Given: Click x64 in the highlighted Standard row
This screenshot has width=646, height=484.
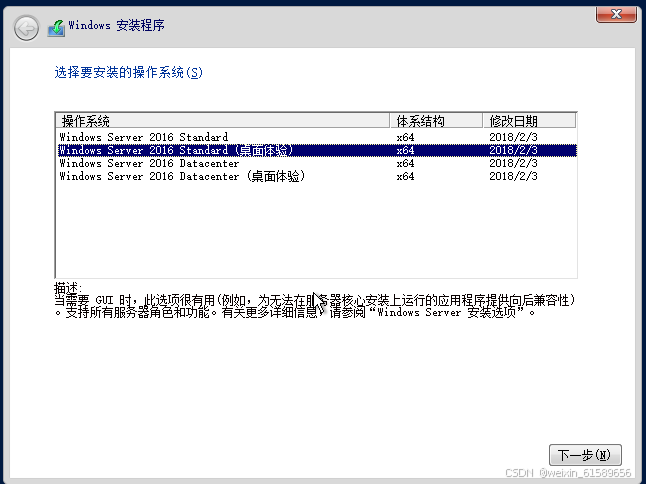Looking at the screenshot, I should [405, 150].
